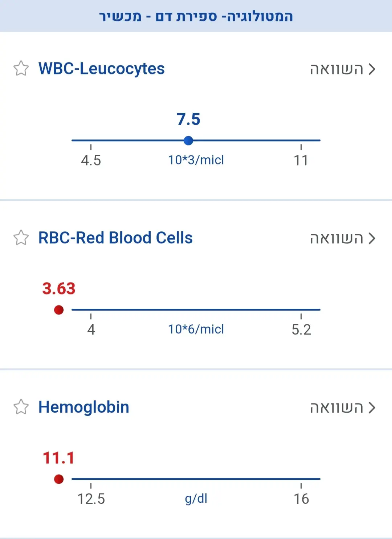
Task: Tap the השוואה link beside Hemoglobin
Action: (336, 408)
